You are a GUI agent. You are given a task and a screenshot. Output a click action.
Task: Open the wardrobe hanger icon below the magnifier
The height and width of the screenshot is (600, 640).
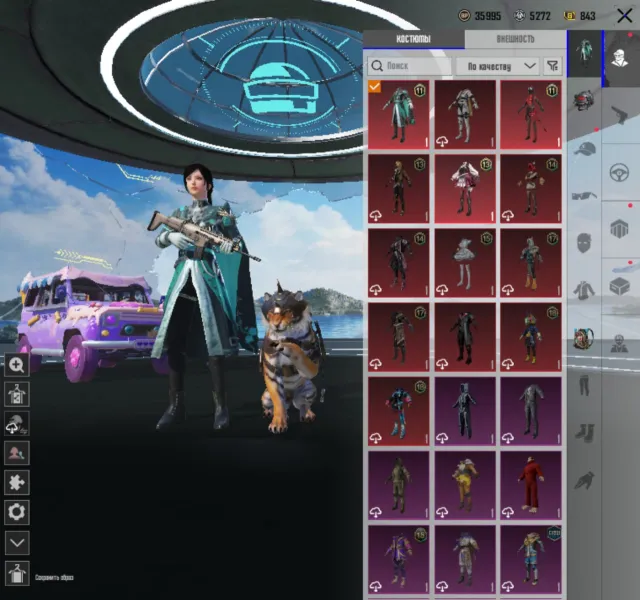tap(17, 394)
